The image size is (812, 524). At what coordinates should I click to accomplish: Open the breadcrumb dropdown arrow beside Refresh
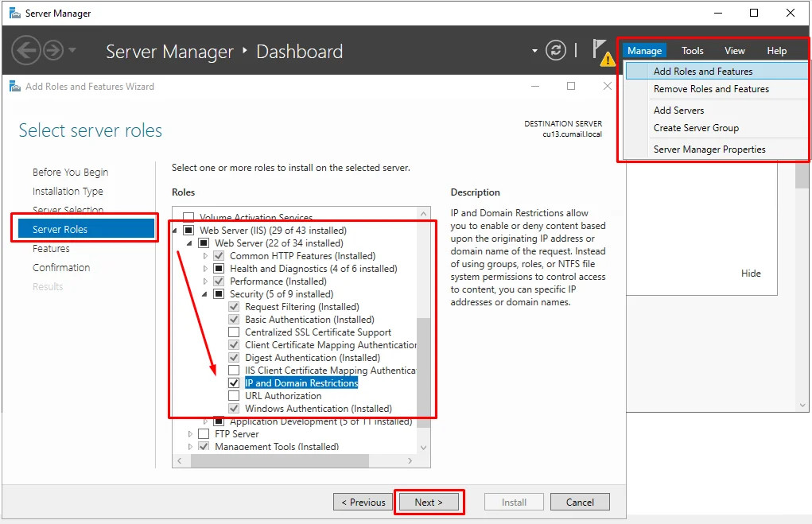534,51
